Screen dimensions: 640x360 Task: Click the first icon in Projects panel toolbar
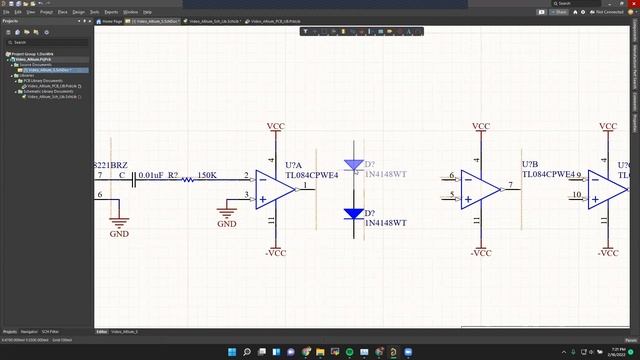[8, 32]
